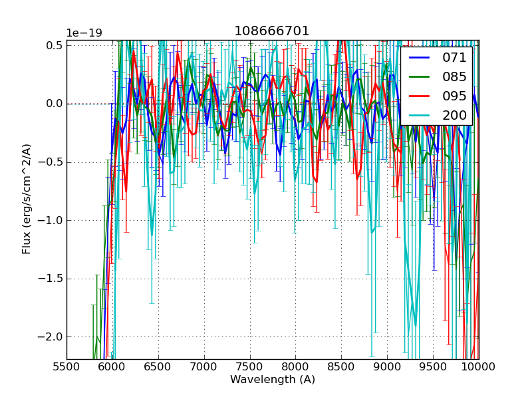
Task: Click the Wavelength (A) axis label
Action: point(273,380)
